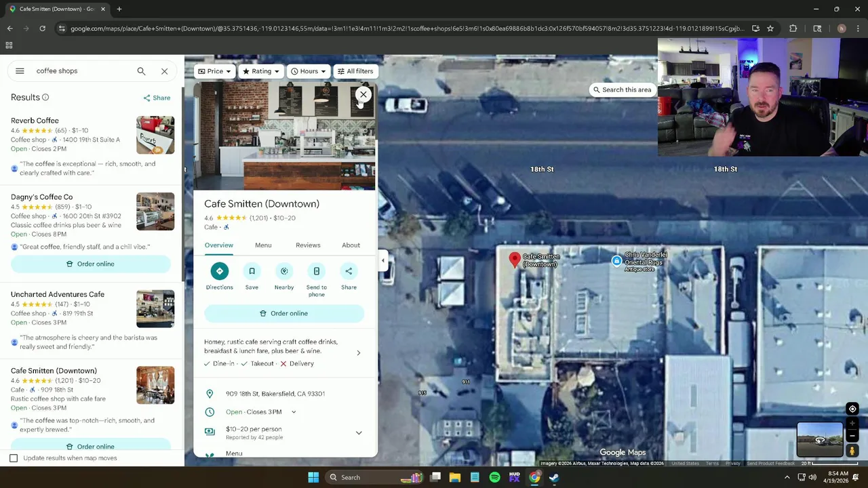
Task: Open the Results info icon
Action: pyautogui.click(x=45, y=98)
